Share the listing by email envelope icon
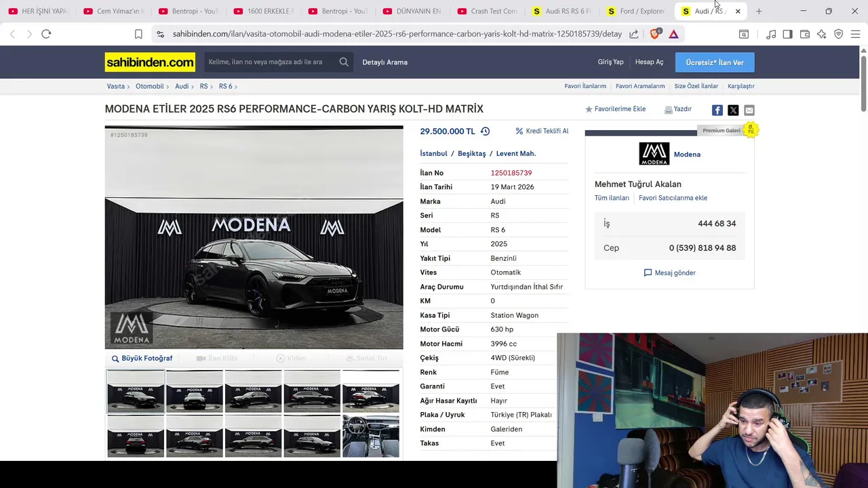 click(x=749, y=110)
